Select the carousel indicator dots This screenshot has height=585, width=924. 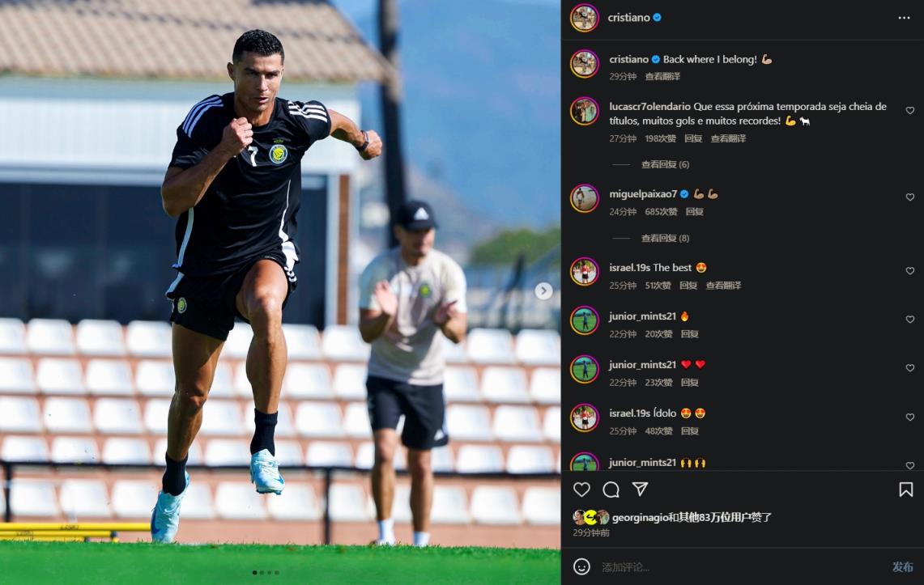(266, 572)
